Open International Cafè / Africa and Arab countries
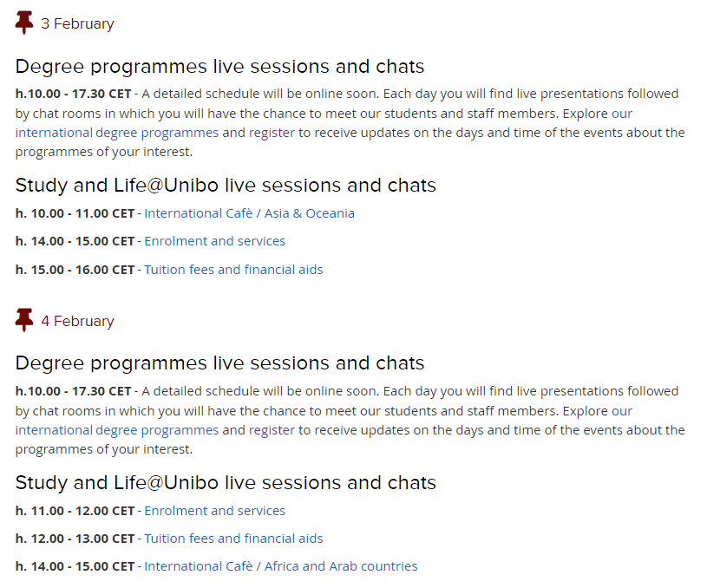 [281, 566]
